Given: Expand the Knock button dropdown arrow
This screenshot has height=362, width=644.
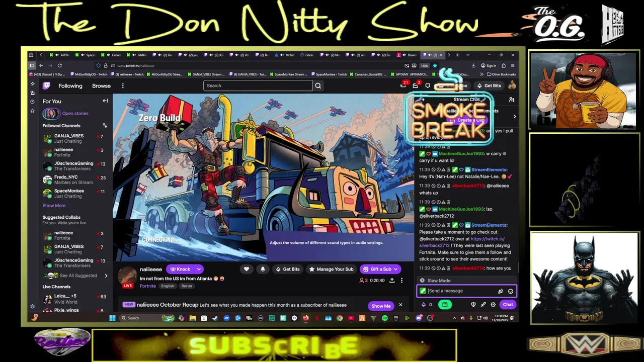Looking at the screenshot, I should coord(199,269).
